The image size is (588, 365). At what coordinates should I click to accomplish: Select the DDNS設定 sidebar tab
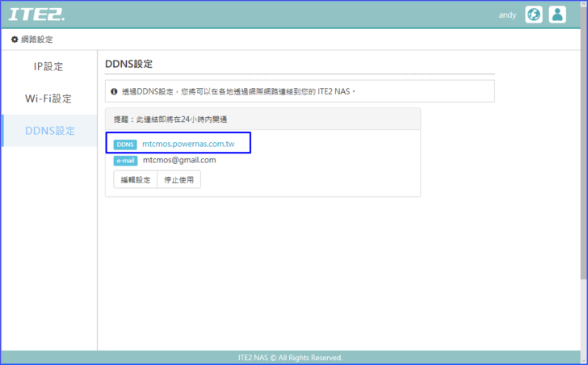click(48, 130)
